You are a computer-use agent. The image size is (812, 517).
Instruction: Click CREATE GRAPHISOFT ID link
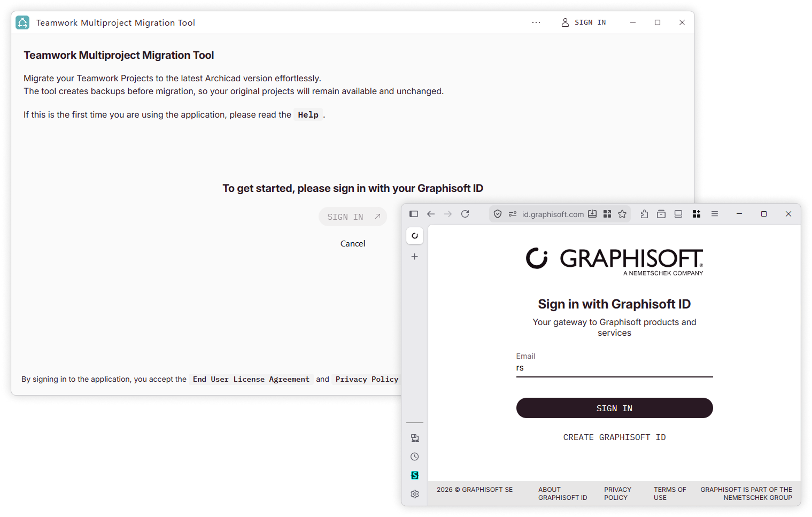tap(614, 437)
